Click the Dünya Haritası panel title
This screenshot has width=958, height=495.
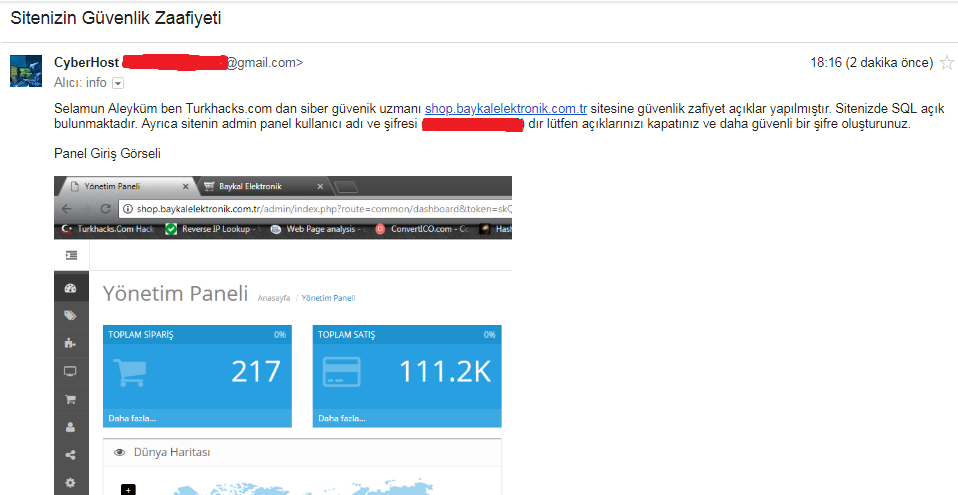point(172,453)
